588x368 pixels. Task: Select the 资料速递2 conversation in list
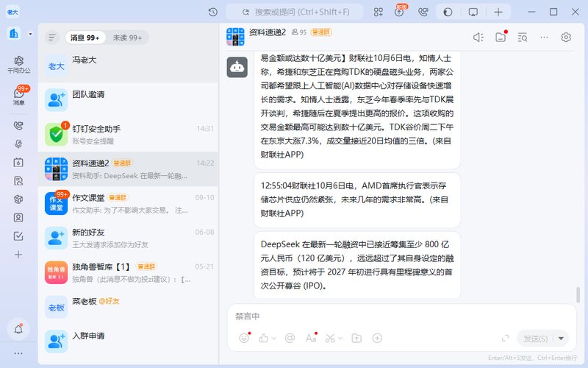[x=128, y=169]
